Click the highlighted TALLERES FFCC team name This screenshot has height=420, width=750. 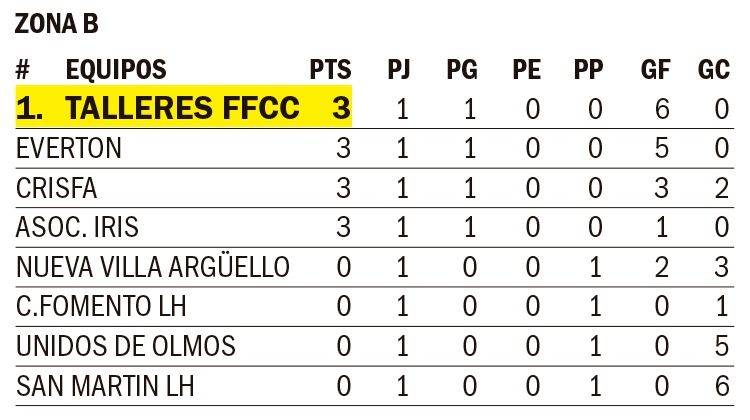point(182,108)
